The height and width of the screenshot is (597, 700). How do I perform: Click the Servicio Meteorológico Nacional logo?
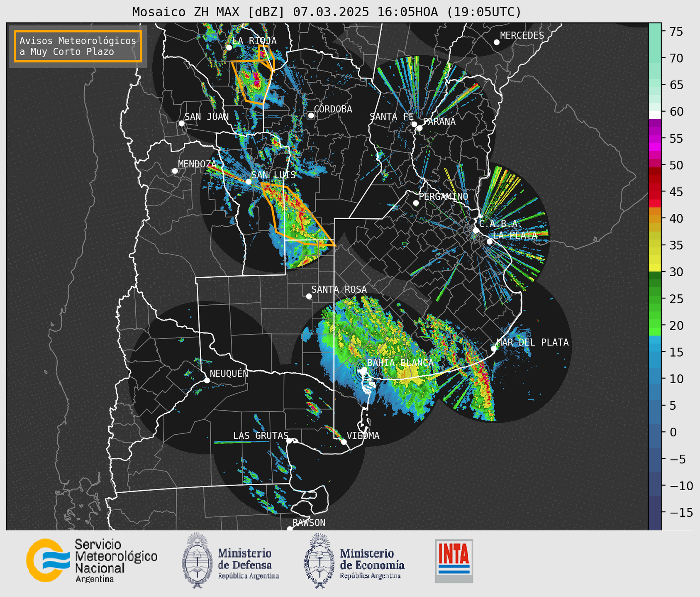point(49,560)
